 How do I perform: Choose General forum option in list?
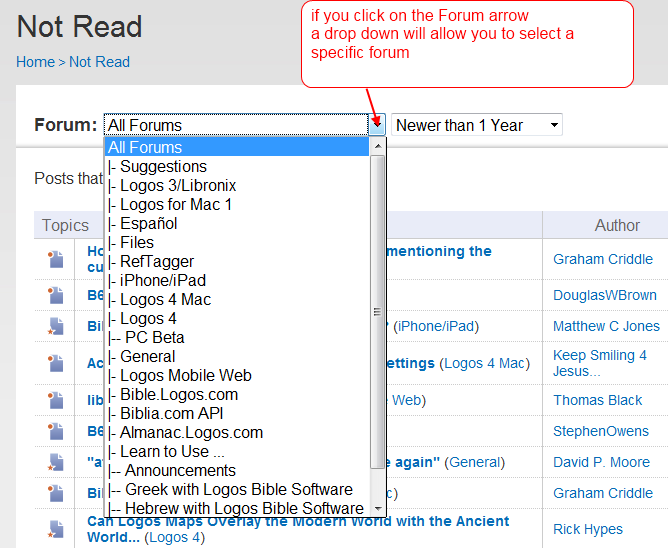237,356
